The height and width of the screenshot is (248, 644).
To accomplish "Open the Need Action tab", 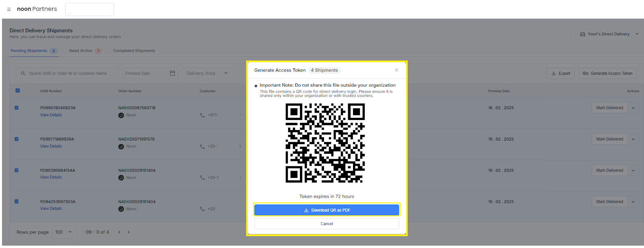I will (85, 51).
